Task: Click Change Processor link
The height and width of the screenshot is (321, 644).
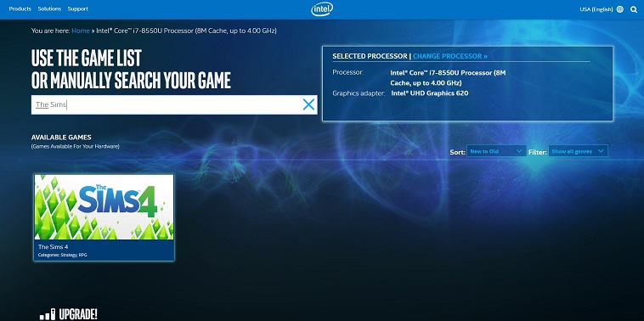Action: [450, 56]
